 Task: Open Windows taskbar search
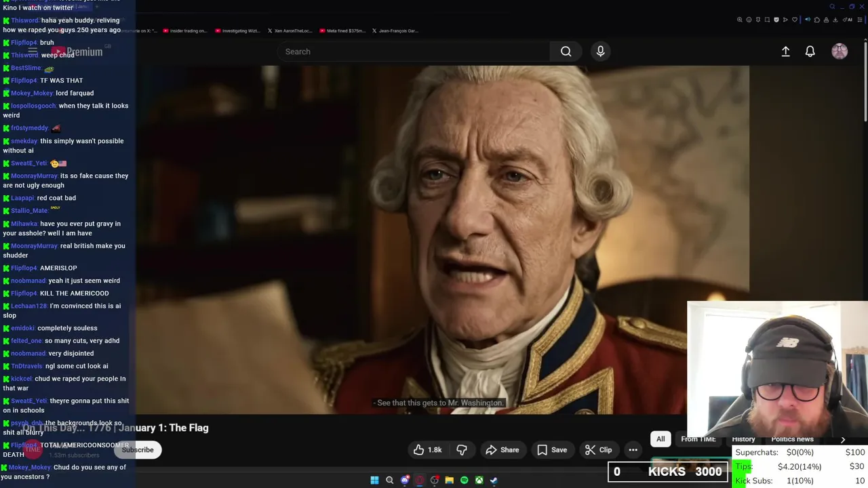(389, 481)
